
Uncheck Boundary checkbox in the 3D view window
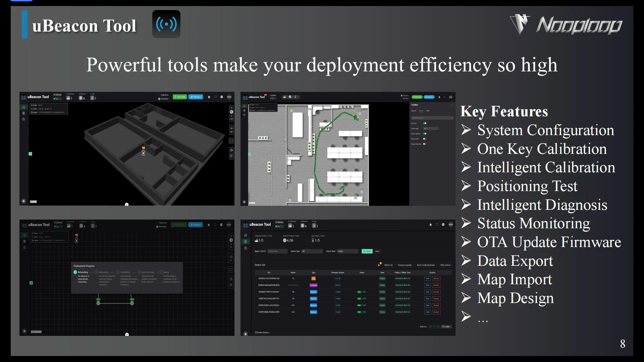click(x=159, y=99)
